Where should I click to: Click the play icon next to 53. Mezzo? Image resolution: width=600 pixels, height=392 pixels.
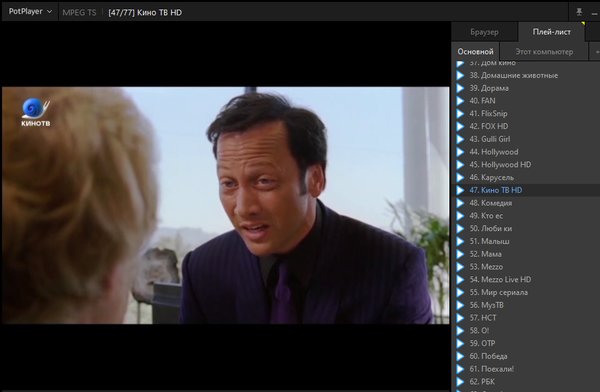tap(460, 267)
